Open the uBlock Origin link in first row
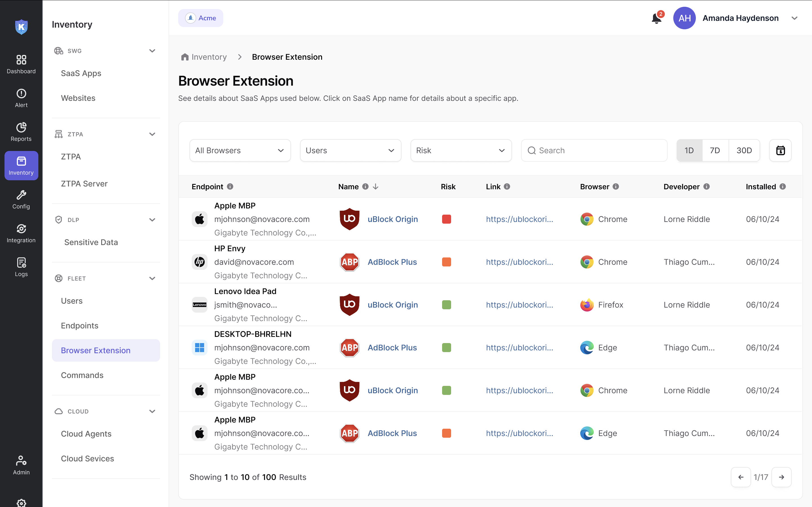Image resolution: width=812 pixels, height=507 pixels. click(x=519, y=219)
